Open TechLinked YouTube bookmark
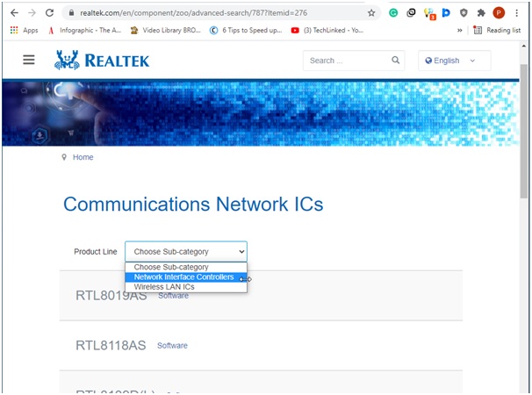The height and width of the screenshot is (395, 532). point(327,30)
